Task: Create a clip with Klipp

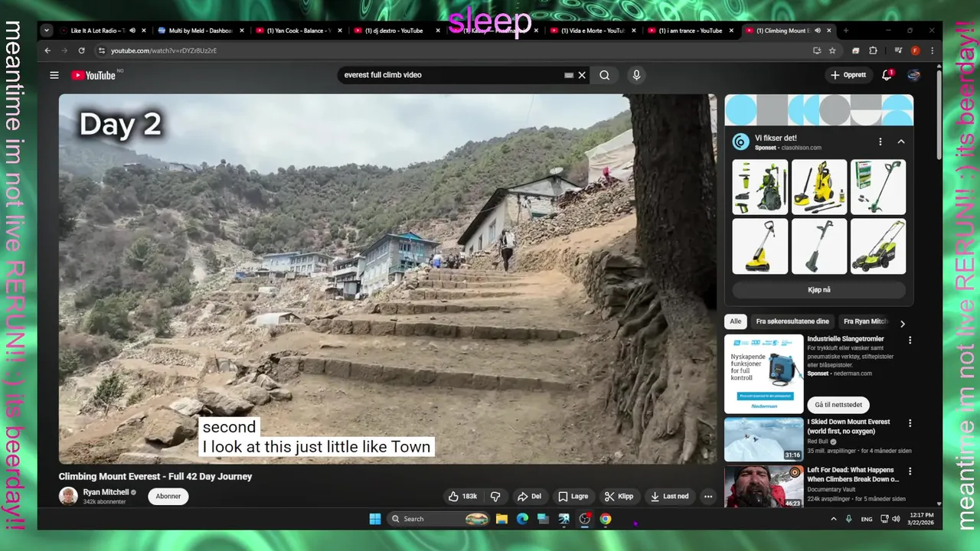Action: pos(619,497)
